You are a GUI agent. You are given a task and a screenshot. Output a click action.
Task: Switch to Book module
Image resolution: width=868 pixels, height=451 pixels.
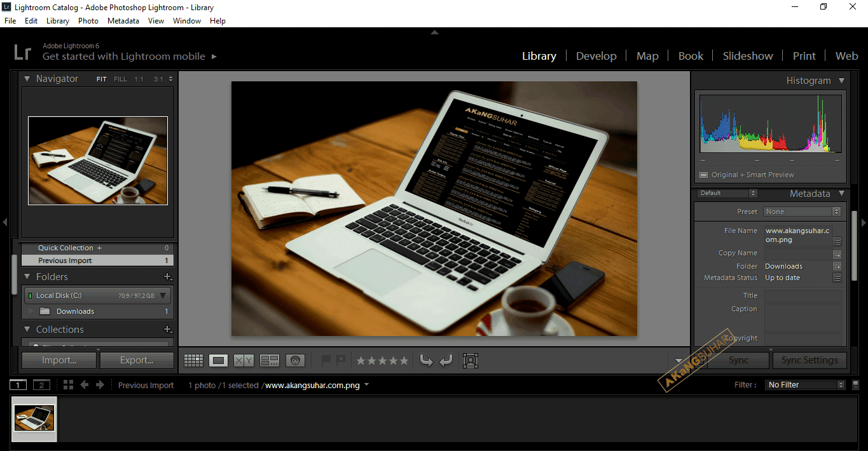coord(691,56)
